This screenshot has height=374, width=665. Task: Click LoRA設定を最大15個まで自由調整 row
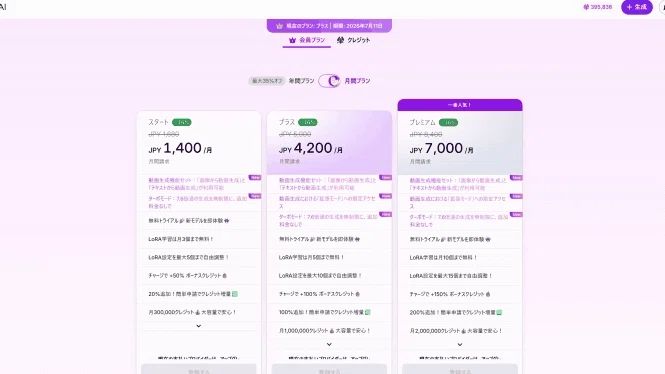pyautogui.click(x=460, y=276)
